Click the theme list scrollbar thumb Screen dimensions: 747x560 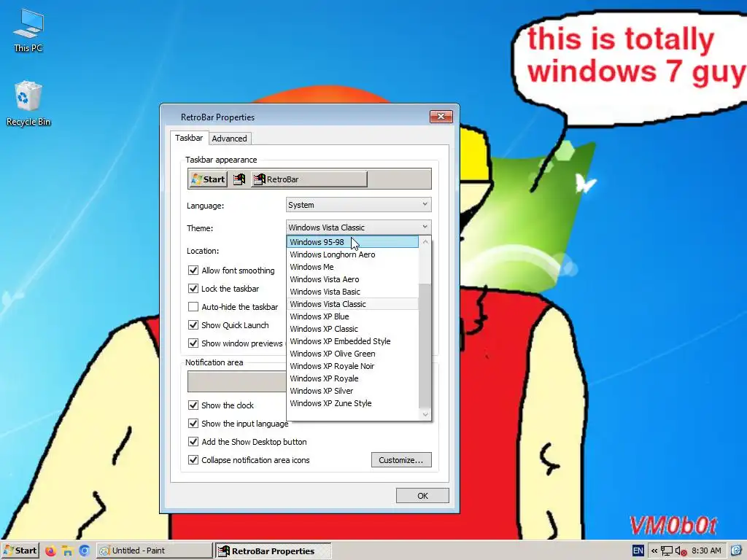pos(425,345)
